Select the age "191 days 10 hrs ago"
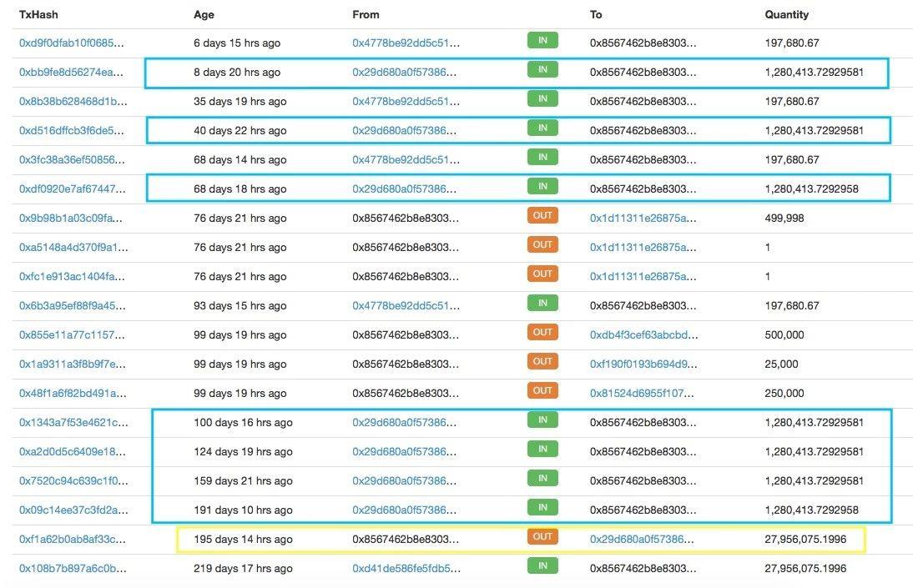Image resolution: width=913 pixels, height=588 pixels. click(243, 510)
